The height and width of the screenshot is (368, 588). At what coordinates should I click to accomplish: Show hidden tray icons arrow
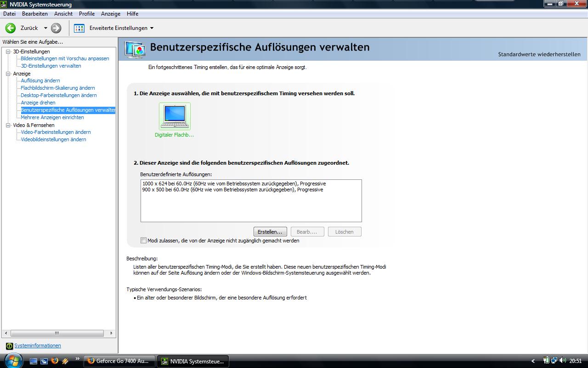coord(533,361)
